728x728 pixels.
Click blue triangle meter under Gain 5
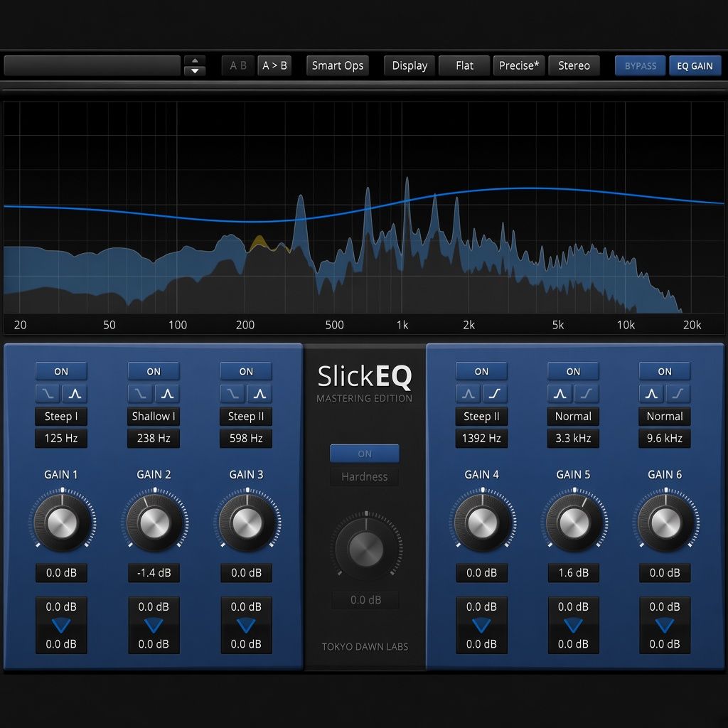coord(574,626)
